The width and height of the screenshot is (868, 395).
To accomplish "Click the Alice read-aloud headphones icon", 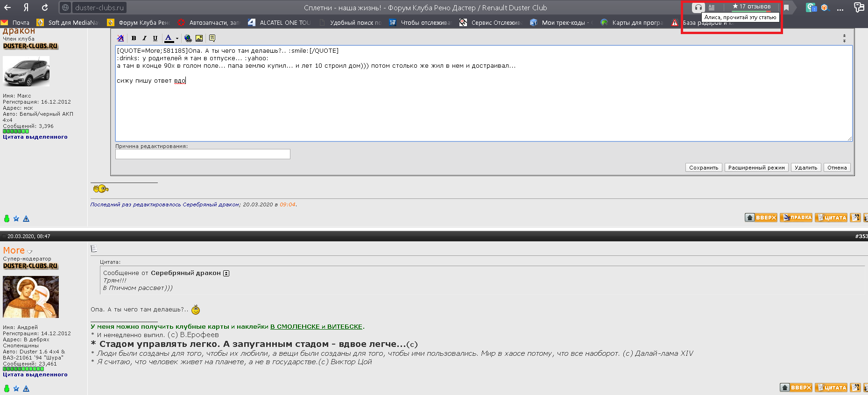I will coord(698,7).
